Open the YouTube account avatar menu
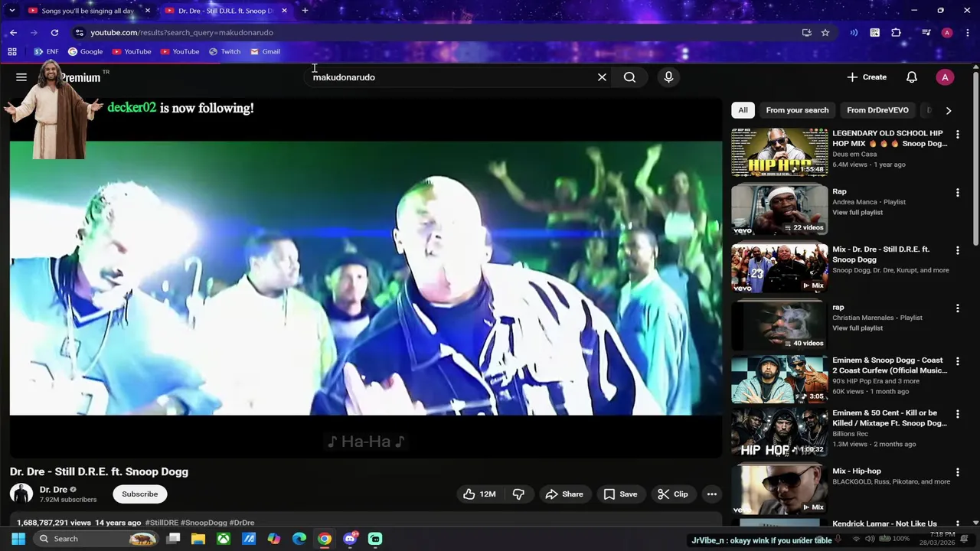980x551 pixels. click(945, 77)
